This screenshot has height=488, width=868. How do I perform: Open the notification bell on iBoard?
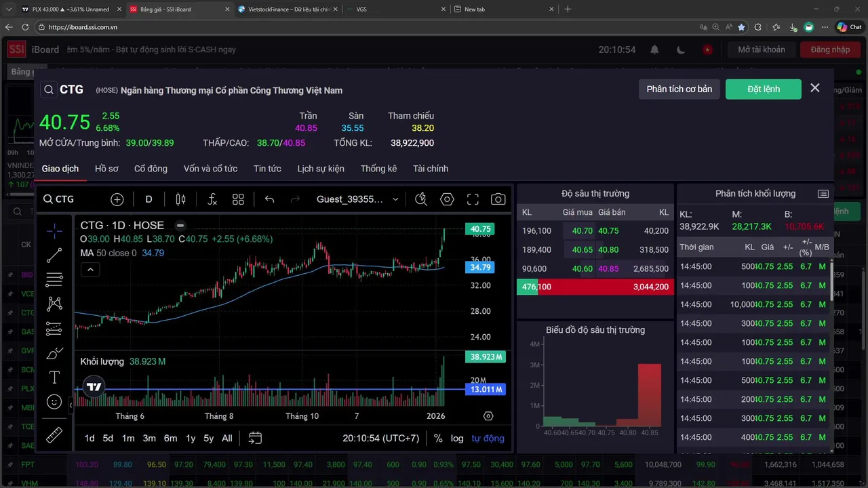click(x=654, y=49)
